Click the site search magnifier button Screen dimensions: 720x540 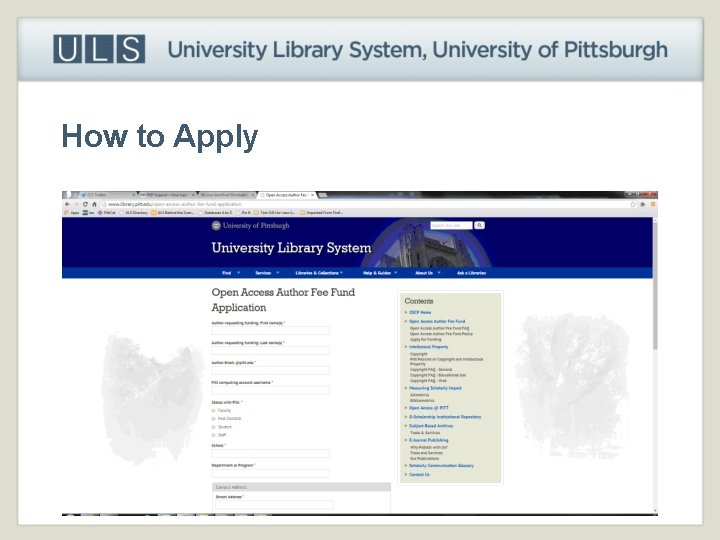[479, 225]
